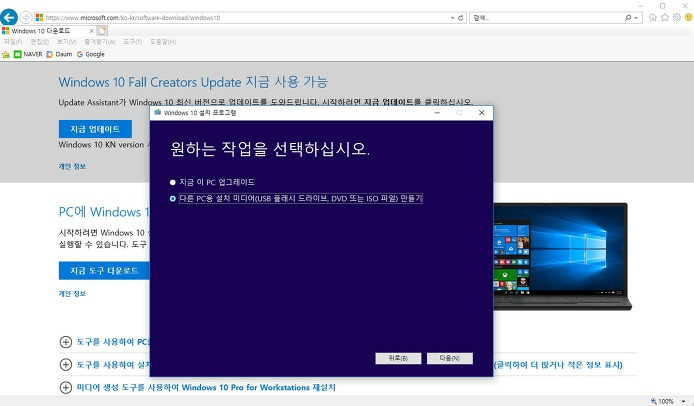
Task: Expand the 도구를 사용하여 설치 section
Action: tap(66, 365)
